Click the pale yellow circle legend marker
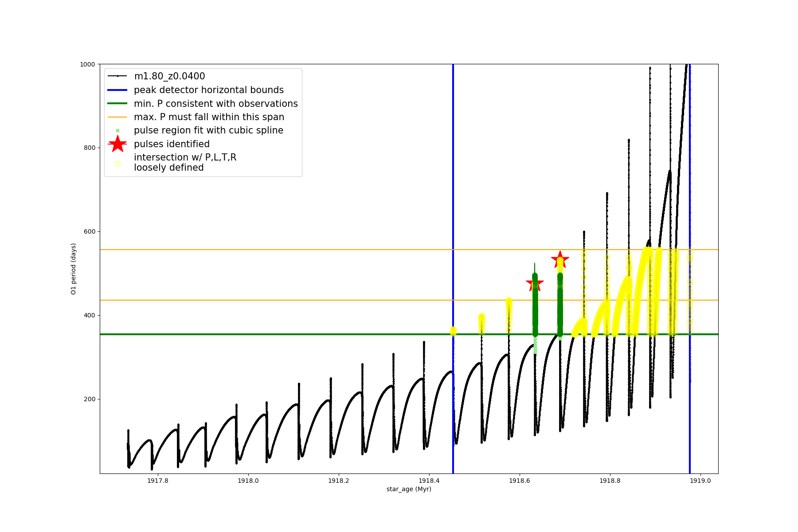Image resolution: width=798 pixels, height=532 pixels. pyautogui.click(x=117, y=164)
